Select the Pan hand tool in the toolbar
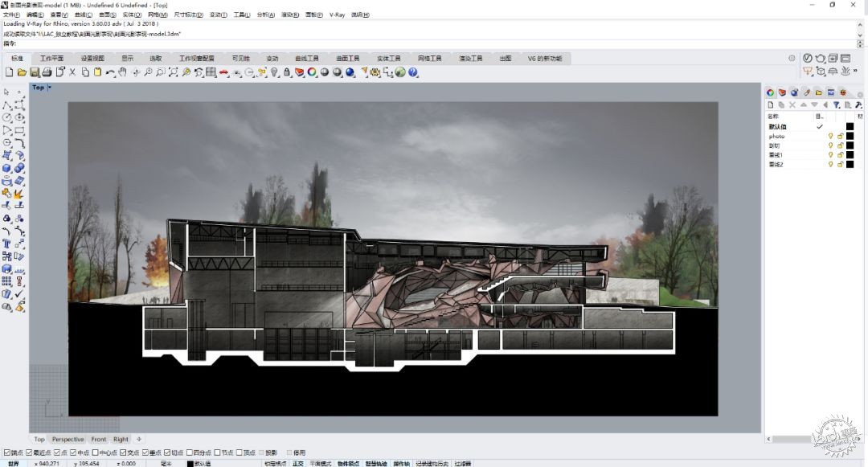The image size is (868, 467). [122, 72]
